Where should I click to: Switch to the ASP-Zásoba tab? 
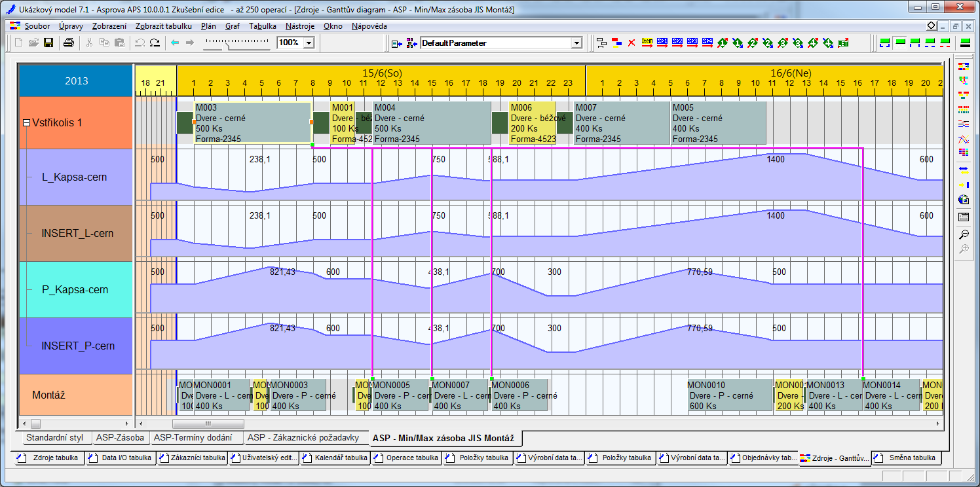pyautogui.click(x=121, y=437)
